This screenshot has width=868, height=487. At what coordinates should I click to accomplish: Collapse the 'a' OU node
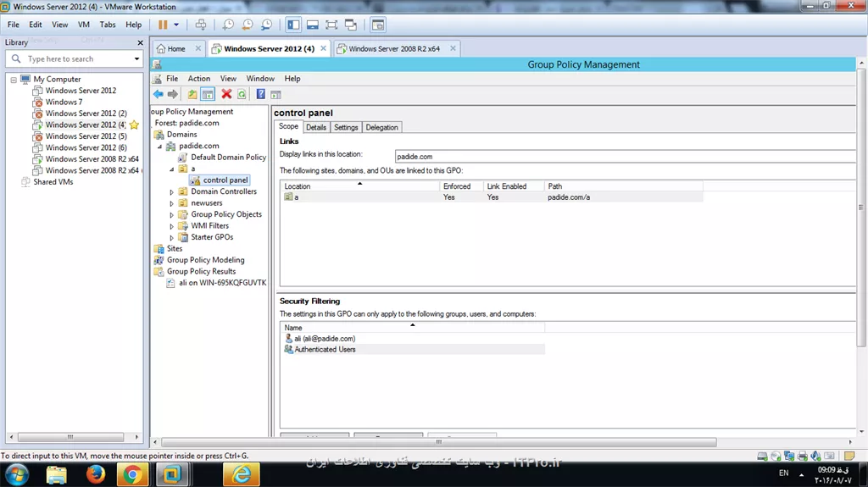pos(171,169)
